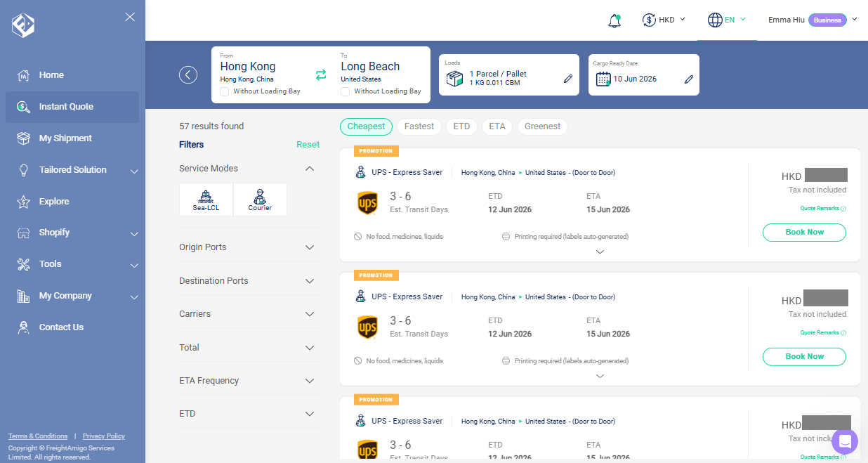This screenshot has height=463, width=868.
Task: Sort results by ETA
Action: coord(497,126)
